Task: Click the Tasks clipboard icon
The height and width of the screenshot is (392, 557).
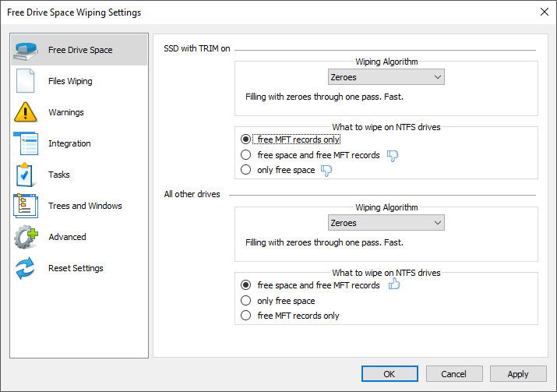Action: [25, 175]
